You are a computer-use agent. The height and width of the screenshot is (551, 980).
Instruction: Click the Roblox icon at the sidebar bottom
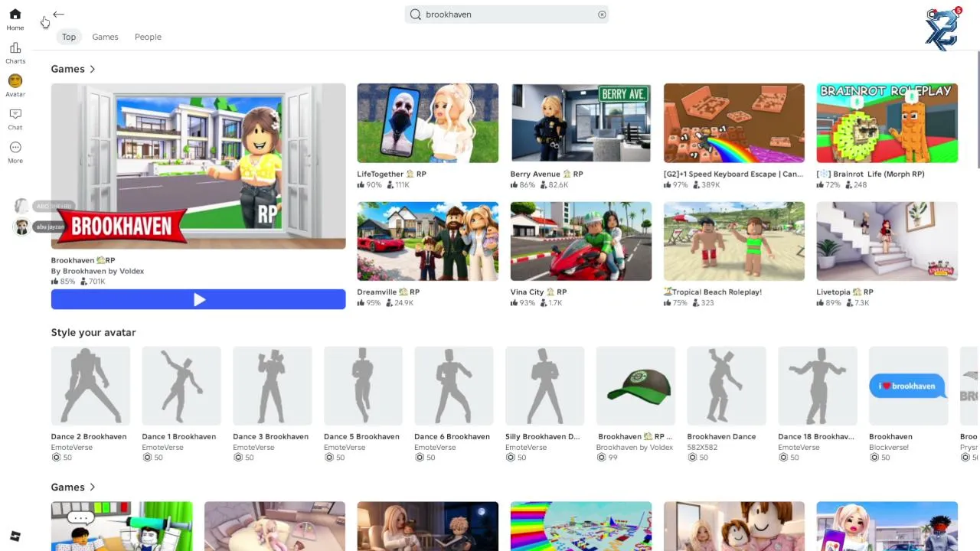coord(15,536)
